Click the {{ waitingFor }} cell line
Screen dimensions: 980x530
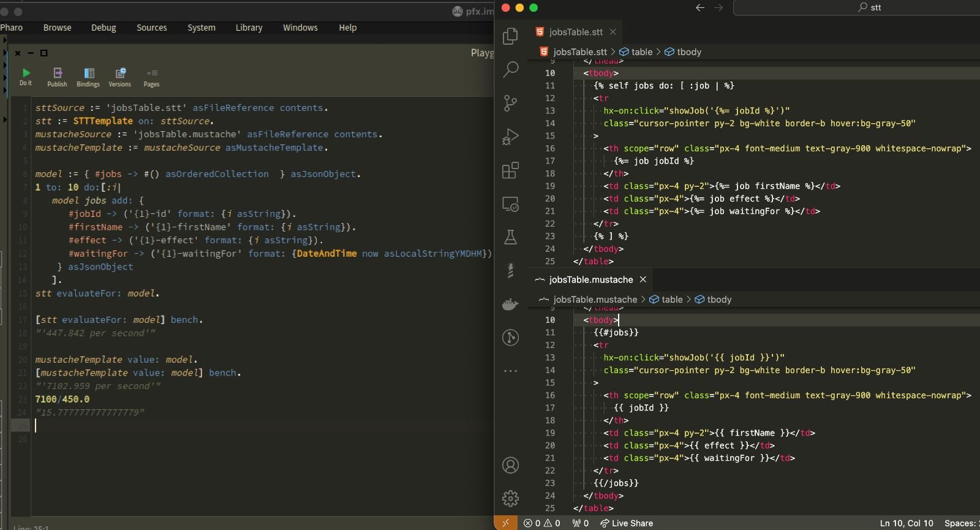click(x=699, y=458)
